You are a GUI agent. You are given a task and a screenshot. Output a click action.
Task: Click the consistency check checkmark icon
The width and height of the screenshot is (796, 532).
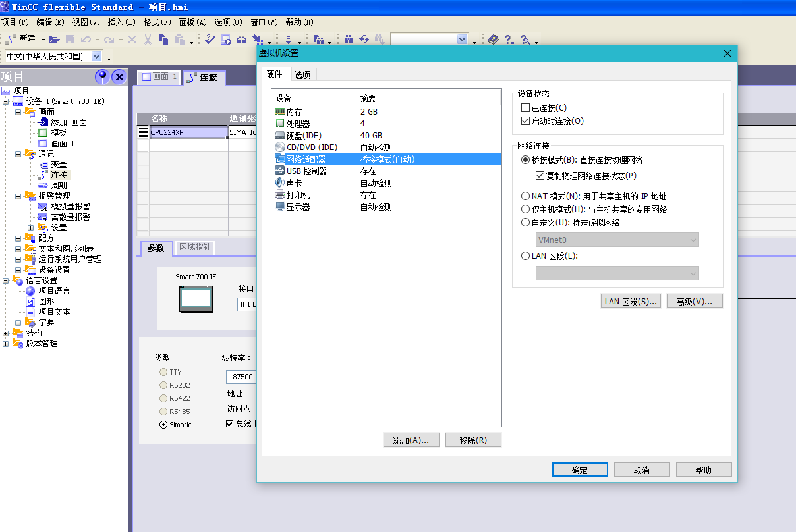[x=210, y=40]
